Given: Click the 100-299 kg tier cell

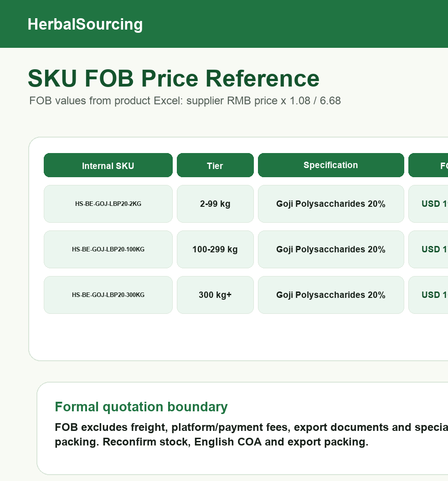Looking at the screenshot, I should pyautogui.click(x=215, y=250).
